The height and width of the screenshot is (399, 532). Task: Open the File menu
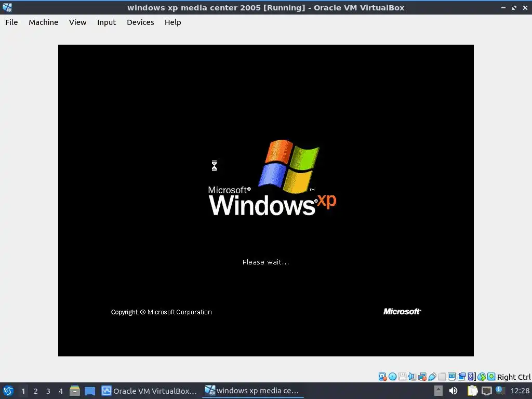11,22
